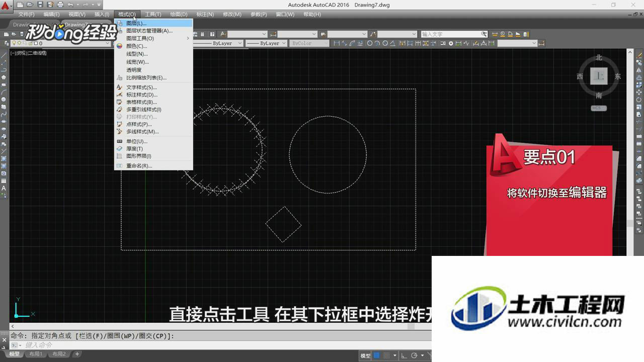Choose 比例缩放列表(E)... menu entry
Image resolution: width=644 pixels, height=362 pixels.
[153, 77]
